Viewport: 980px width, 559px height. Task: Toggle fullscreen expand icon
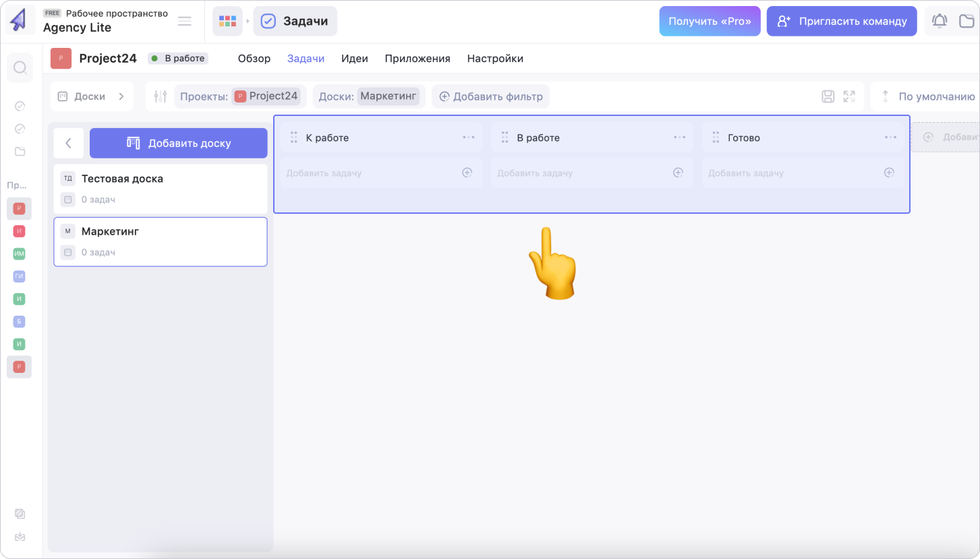(x=849, y=96)
